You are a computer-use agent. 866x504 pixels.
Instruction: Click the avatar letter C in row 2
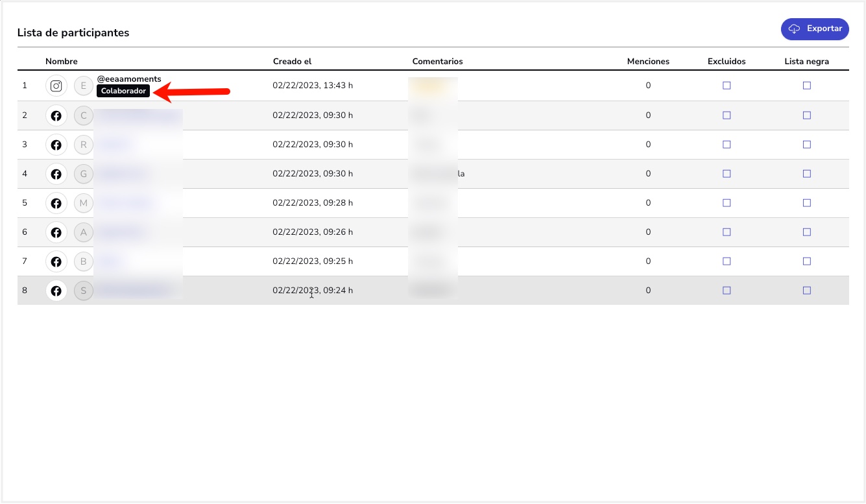(x=83, y=115)
